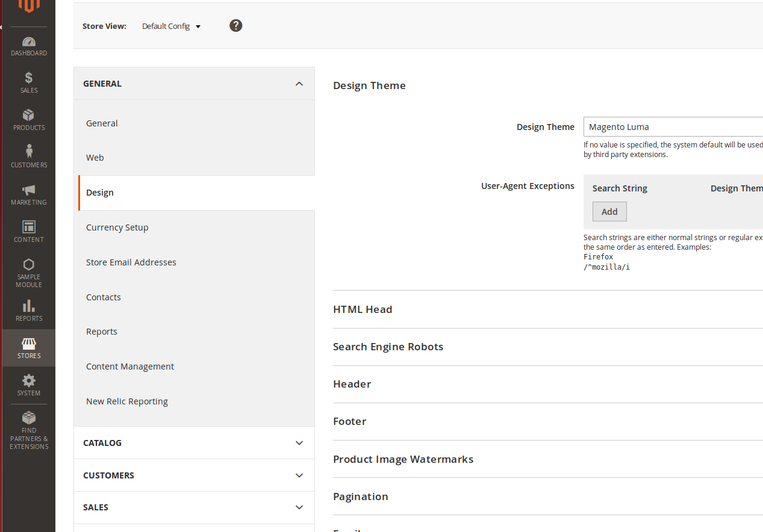Screen dimensions: 763x532
Task: Expand the CATALOG configuration section
Action: (x=194, y=442)
